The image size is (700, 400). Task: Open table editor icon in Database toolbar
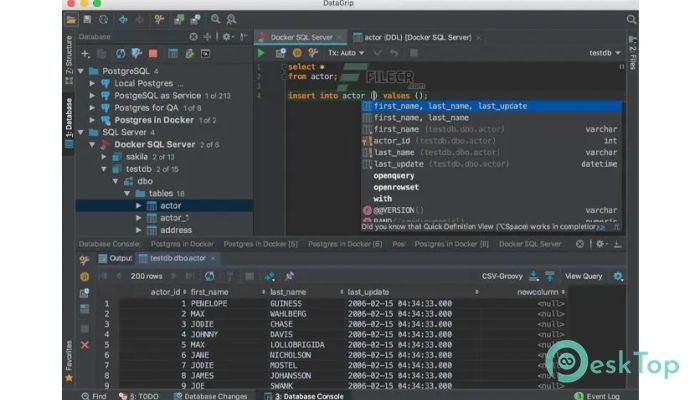[x=173, y=54]
